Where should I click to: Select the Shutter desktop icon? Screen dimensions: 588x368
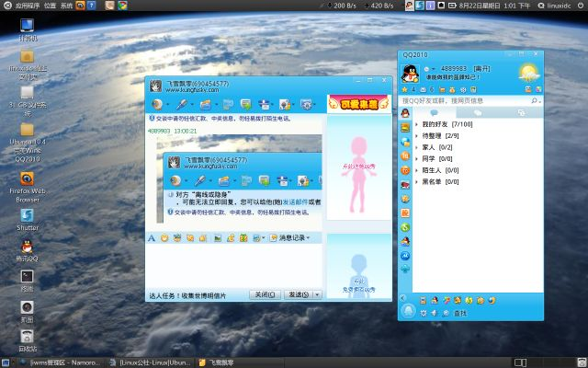point(28,216)
